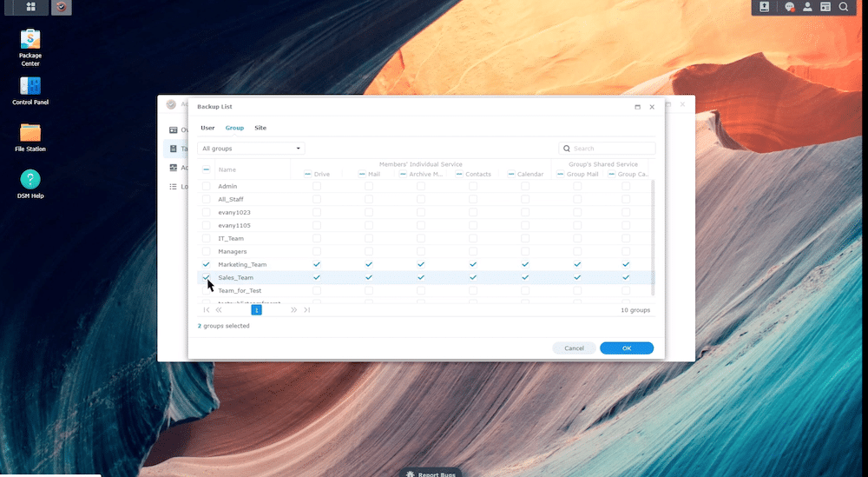Check Contacts for the Admin group
This screenshot has width=868, height=477.
coord(473,186)
